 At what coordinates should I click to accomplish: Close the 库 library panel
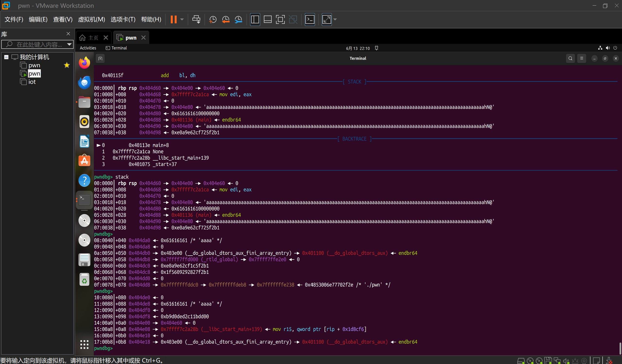(68, 34)
